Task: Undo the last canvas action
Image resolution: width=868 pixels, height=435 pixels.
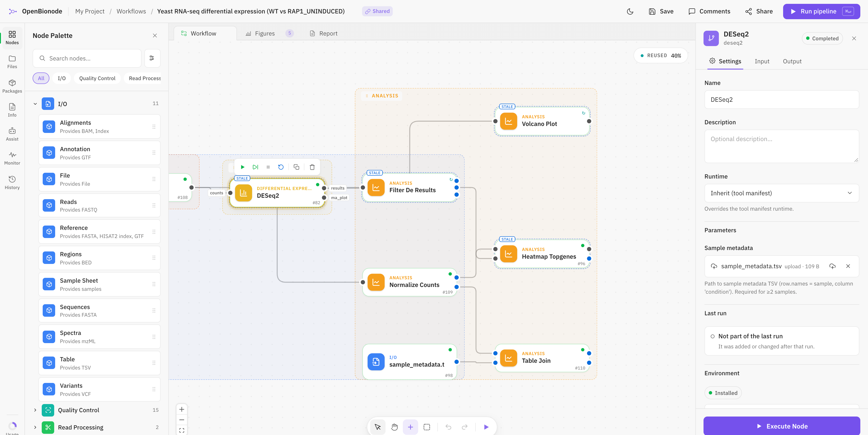Action: tap(448, 427)
